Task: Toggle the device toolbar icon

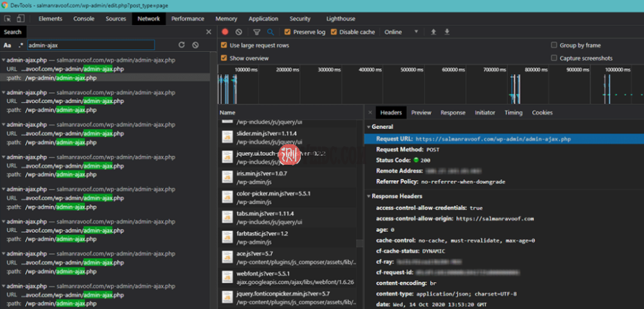Action: pyautogui.click(x=21, y=19)
